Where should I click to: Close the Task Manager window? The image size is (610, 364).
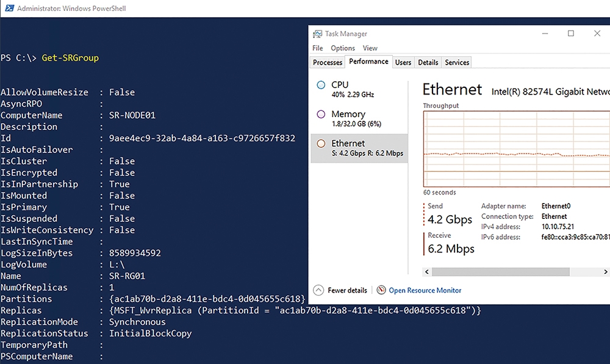[597, 34]
